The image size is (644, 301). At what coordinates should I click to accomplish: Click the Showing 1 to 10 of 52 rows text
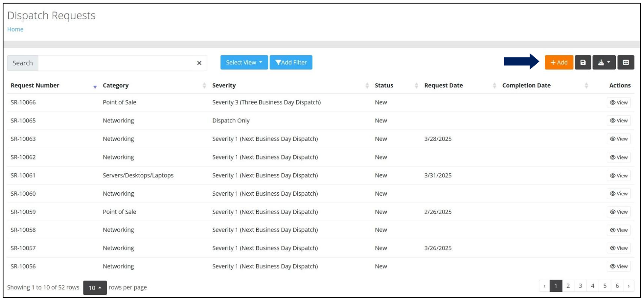[43, 287]
